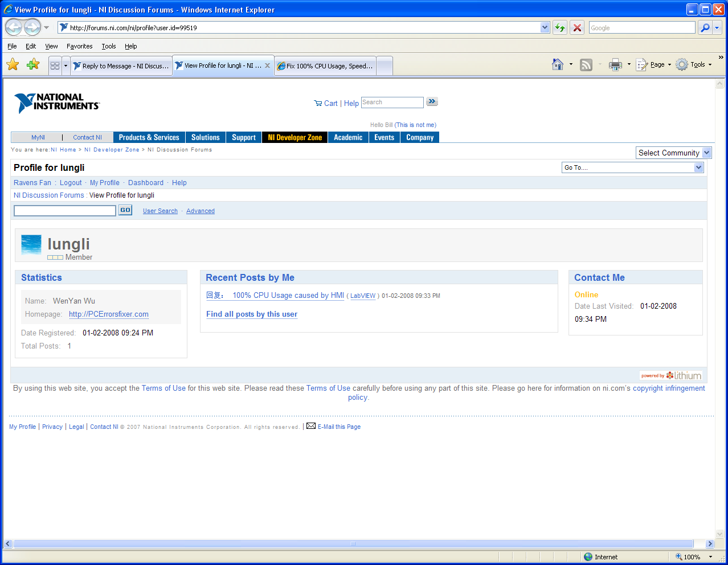Open the Select Community dropdown
The height and width of the screenshot is (565, 728).
pyautogui.click(x=674, y=153)
